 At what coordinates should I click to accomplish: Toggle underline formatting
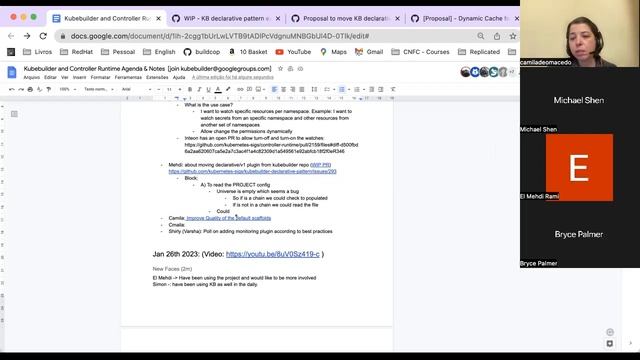pyautogui.click(x=209, y=89)
